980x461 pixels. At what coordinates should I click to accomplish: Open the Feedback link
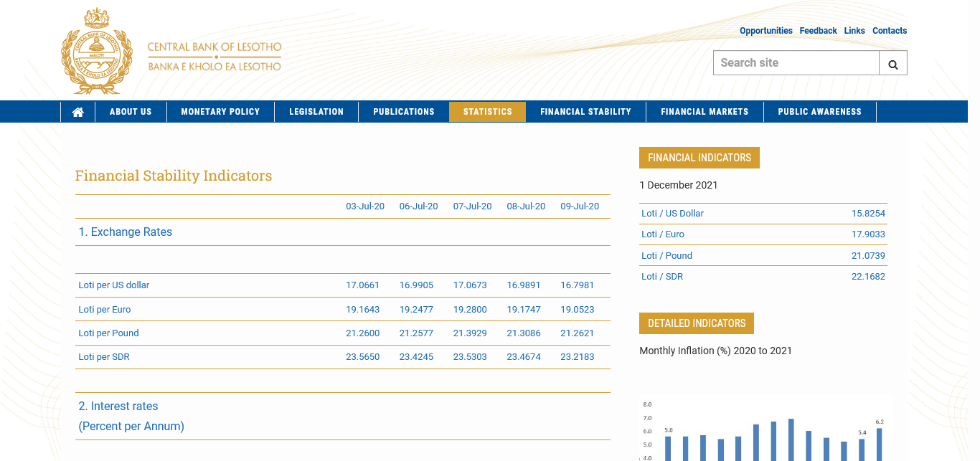(818, 31)
